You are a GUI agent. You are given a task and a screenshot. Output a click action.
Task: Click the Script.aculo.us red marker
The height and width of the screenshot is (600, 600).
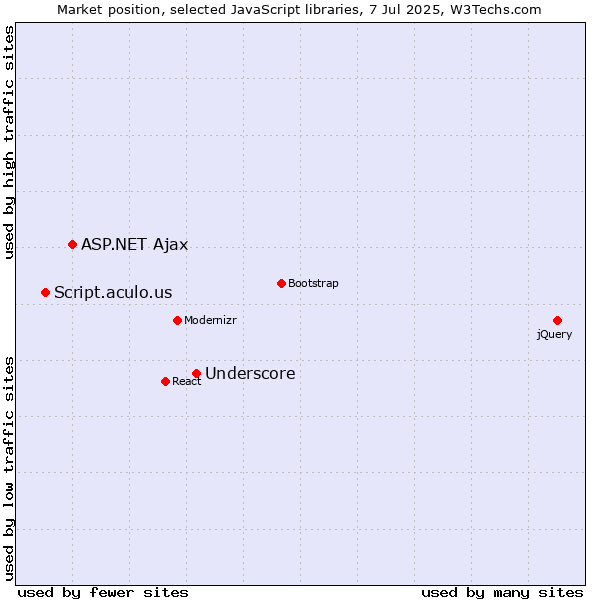46,292
